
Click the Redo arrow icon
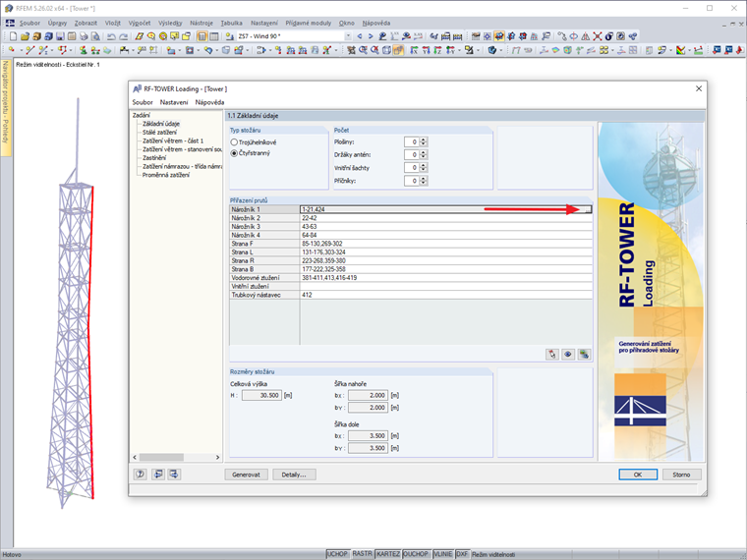124,36
